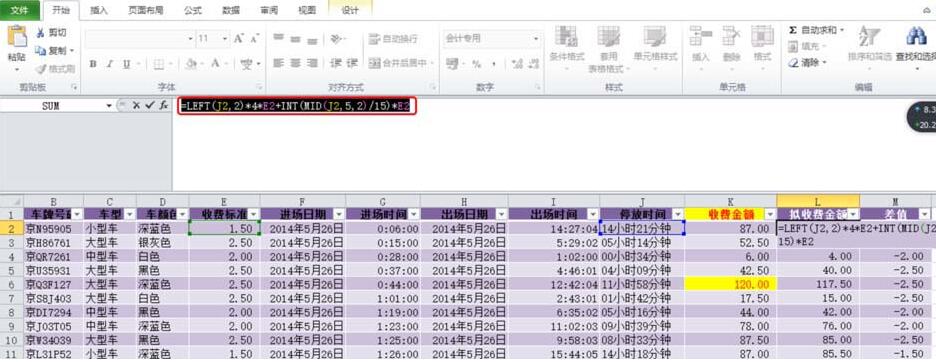This screenshot has height=362, width=936.
Task: Open font size dropdown showing 11
Action: pyautogui.click(x=225, y=38)
